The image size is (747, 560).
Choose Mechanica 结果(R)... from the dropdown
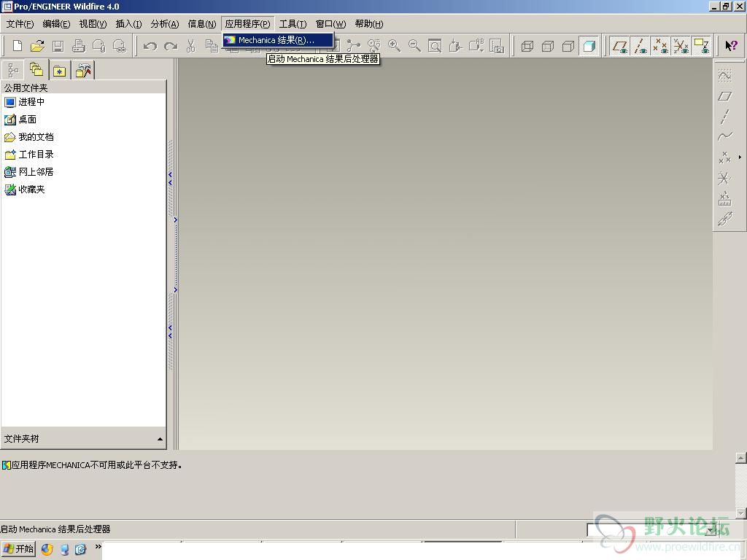(x=278, y=40)
